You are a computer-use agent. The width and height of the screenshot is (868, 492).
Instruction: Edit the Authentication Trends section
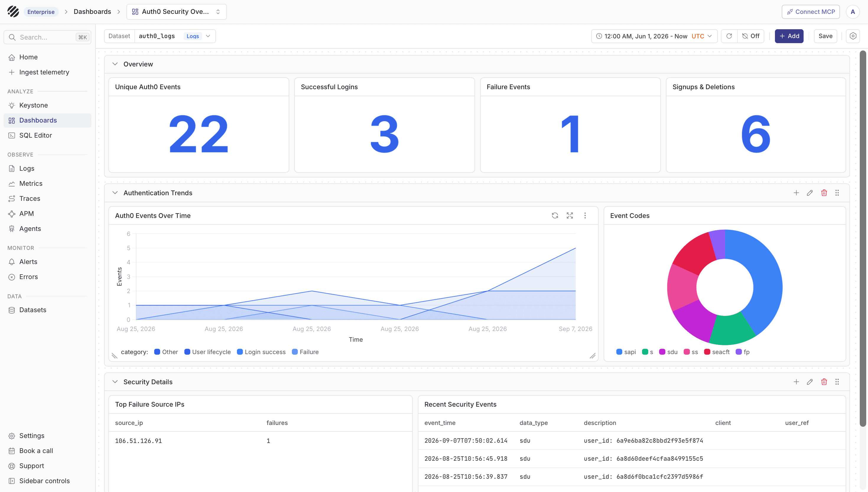pyautogui.click(x=810, y=193)
